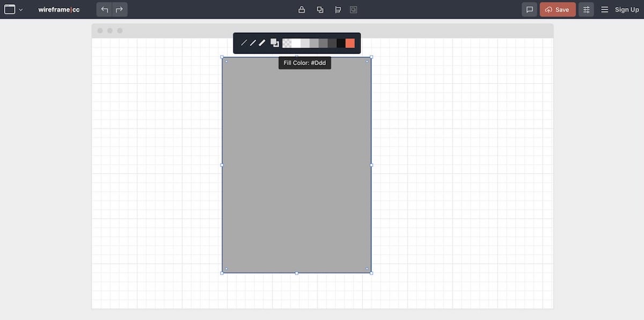This screenshot has height=320, width=644.
Task: Select the thin stroke width
Action: (243, 43)
